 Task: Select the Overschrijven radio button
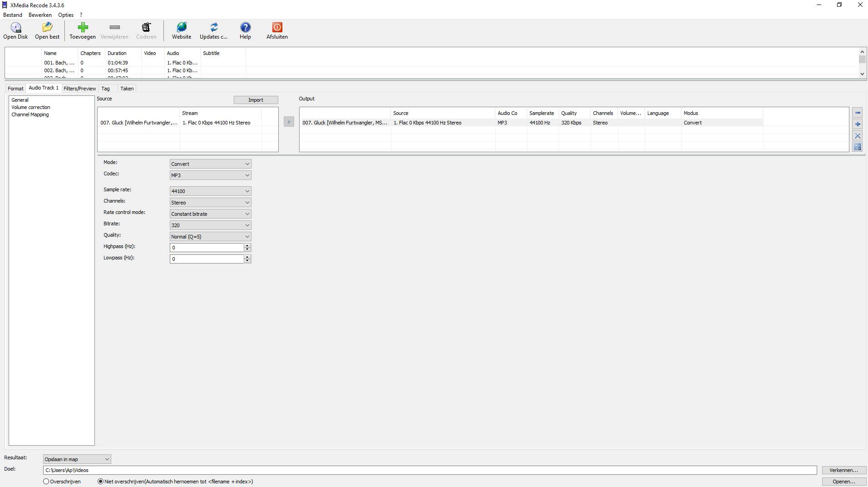(46, 482)
